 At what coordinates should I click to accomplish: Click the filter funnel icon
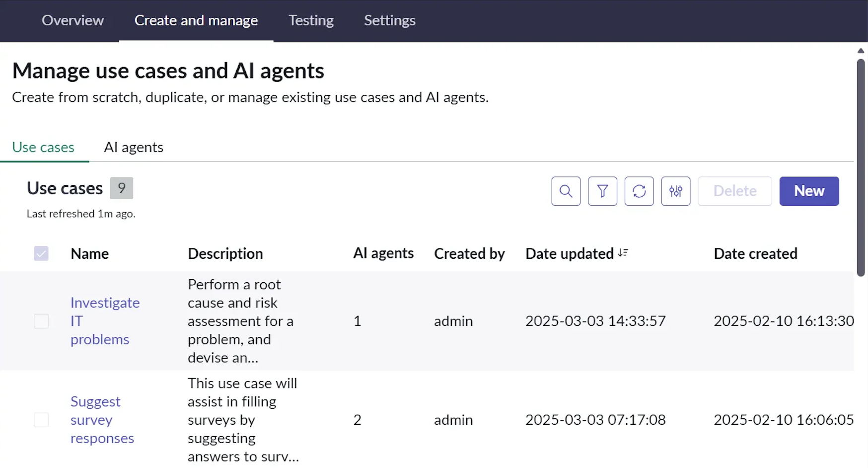[x=602, y=191]
